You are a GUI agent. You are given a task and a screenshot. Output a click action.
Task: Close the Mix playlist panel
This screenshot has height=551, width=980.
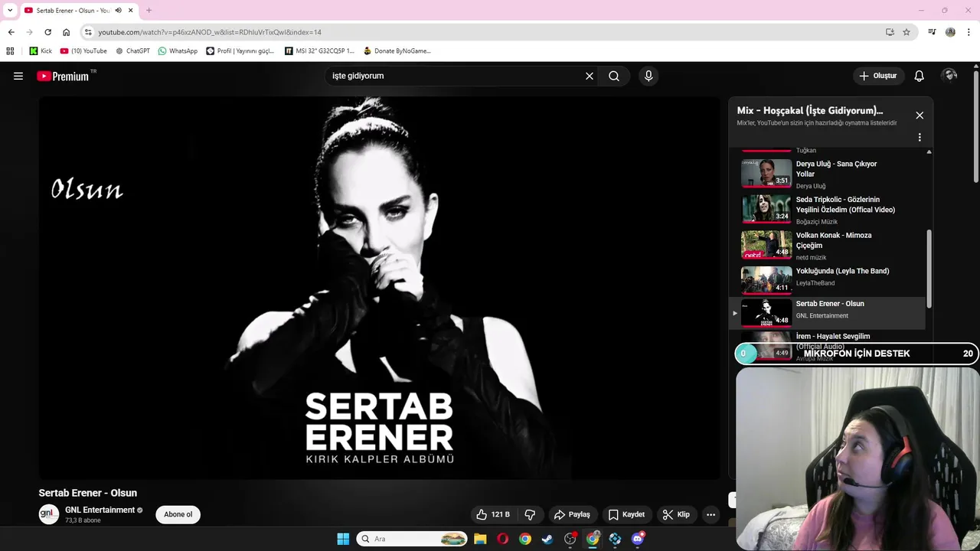click(920, 116)
